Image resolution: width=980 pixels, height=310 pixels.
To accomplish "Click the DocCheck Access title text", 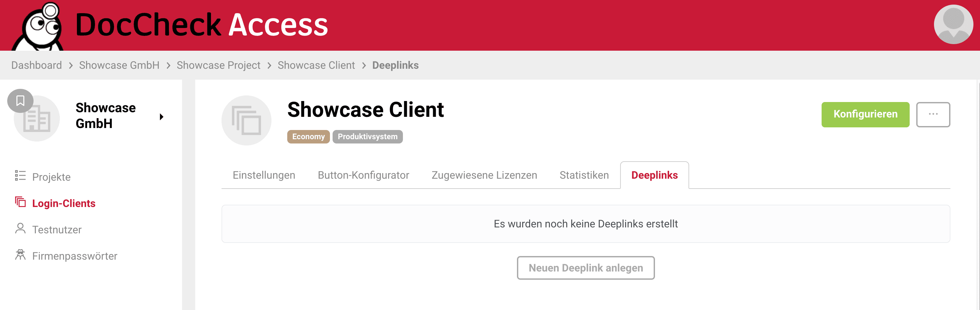I will (x=202, y=24).
